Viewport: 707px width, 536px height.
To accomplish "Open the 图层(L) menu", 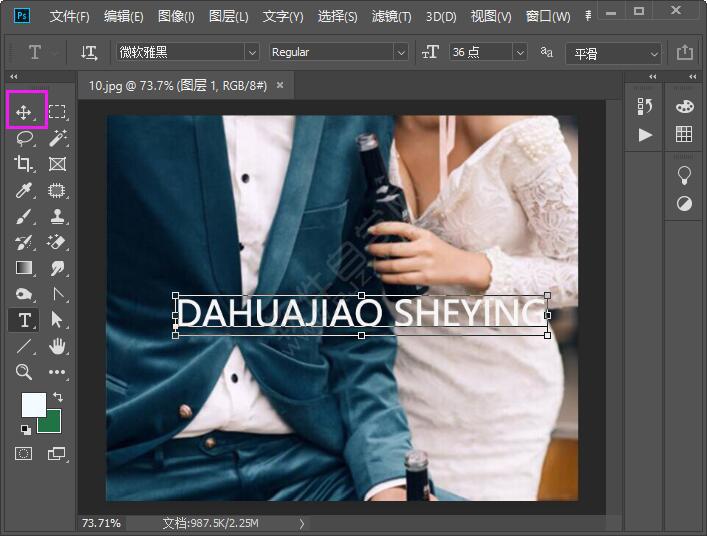I will click(229, 17).
